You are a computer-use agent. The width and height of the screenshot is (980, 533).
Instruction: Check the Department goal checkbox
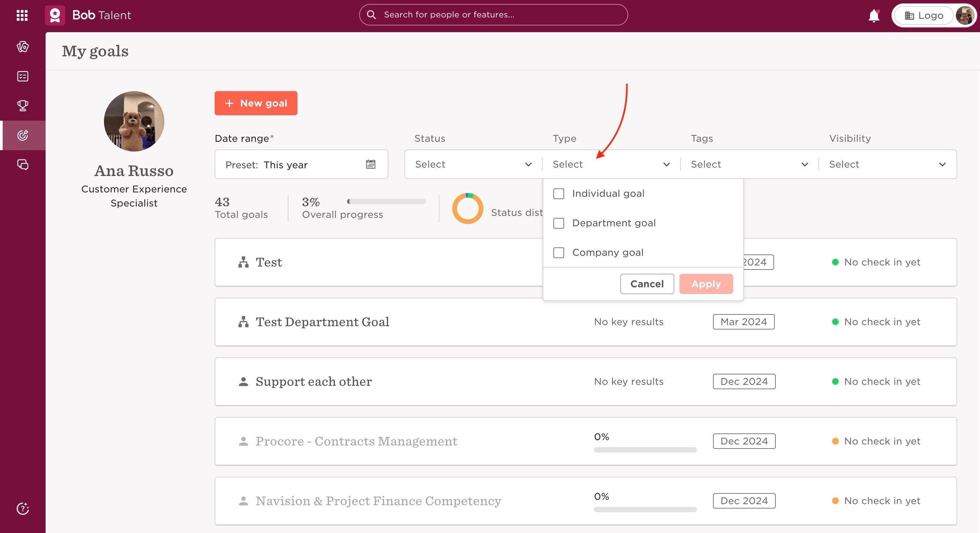point(558,223)
